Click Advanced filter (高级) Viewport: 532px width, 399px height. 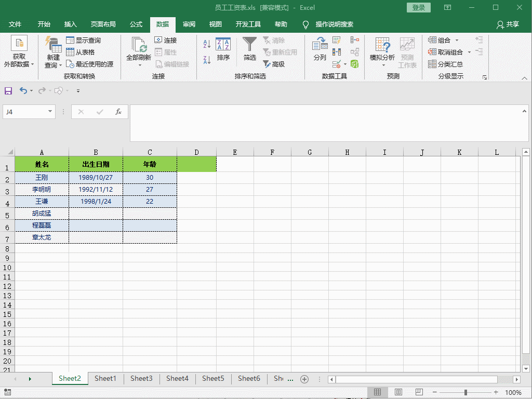click(x=274, y=64)
